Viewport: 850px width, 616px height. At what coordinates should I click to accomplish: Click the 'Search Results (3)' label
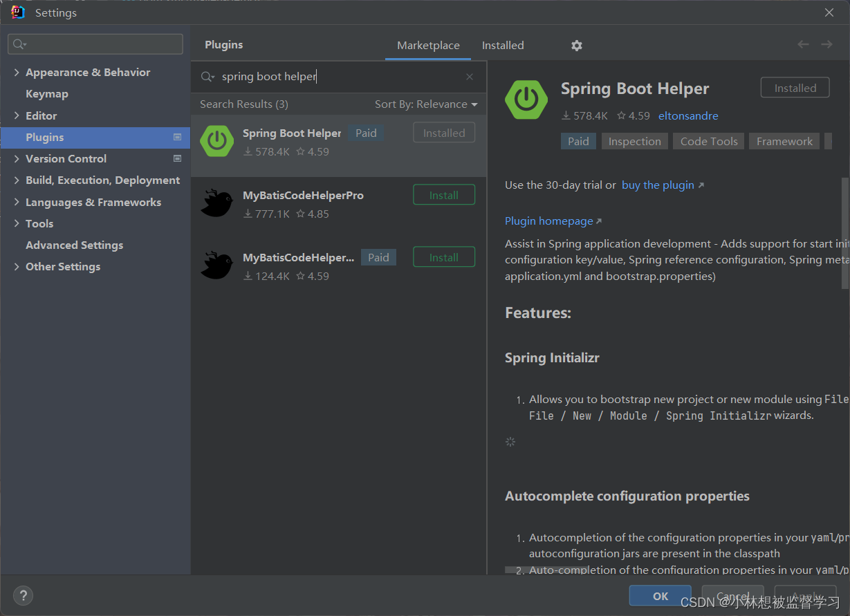244,104
